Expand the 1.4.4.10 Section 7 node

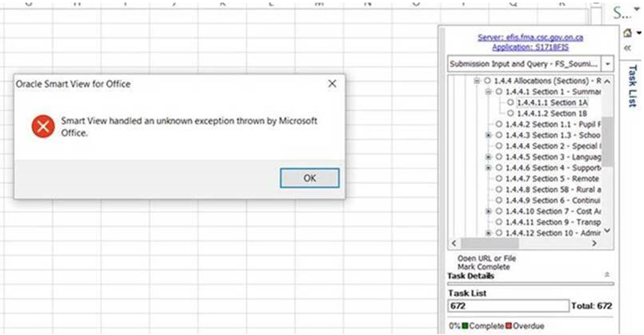[x=488, y=211]
